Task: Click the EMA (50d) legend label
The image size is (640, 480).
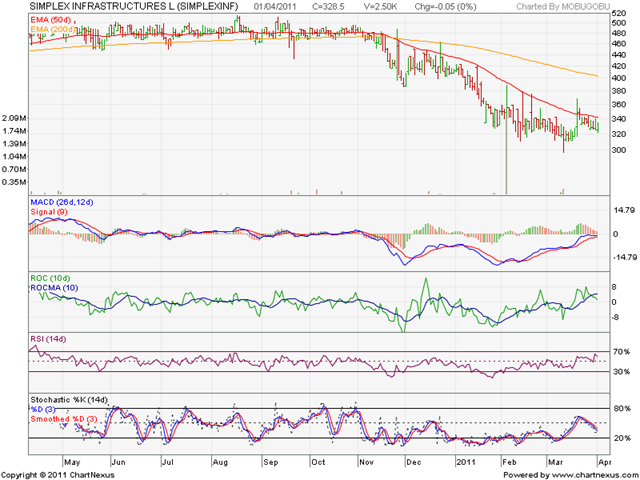Action: point(51,20)
